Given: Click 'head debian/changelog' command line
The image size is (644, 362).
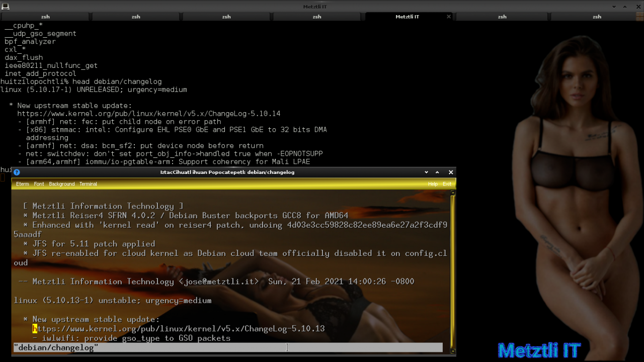Looking at the screenshot, I should click(x=117, y=81).
